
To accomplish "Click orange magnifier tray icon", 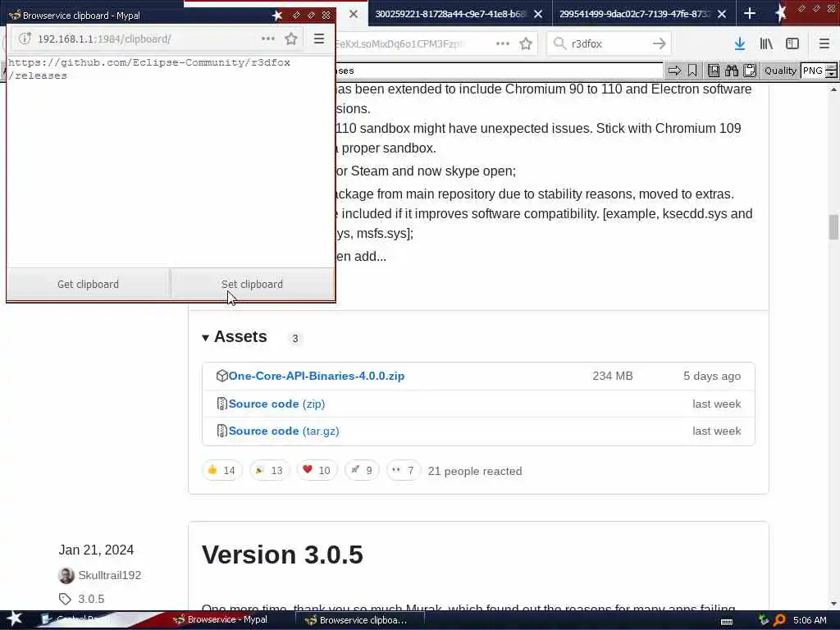I will (779, 620).
